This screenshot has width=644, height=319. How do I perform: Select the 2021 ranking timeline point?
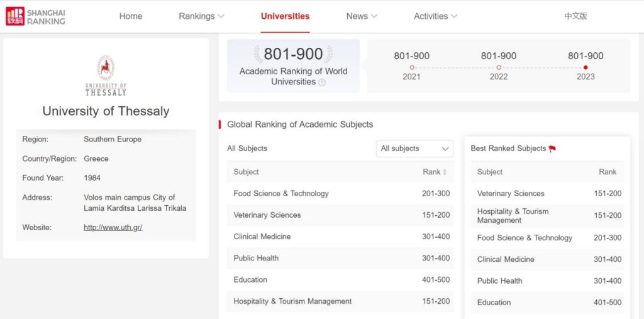point(411,67)
